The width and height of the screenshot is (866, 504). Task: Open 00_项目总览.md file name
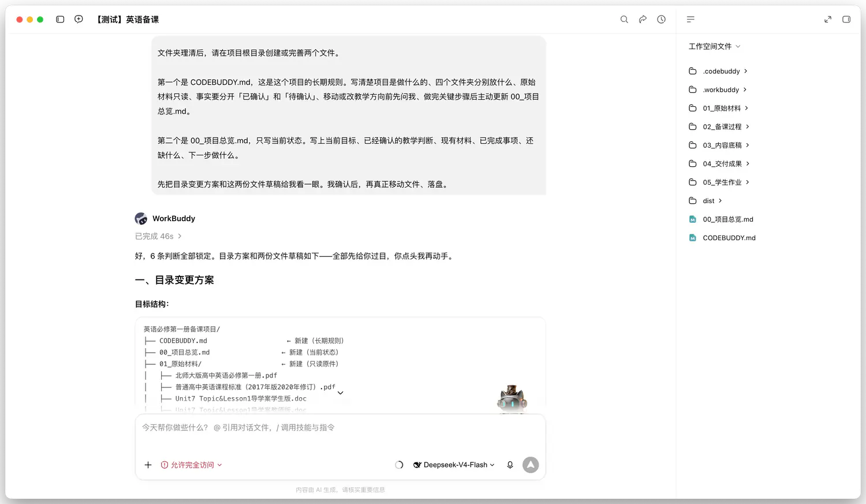(x=728, y=219)
